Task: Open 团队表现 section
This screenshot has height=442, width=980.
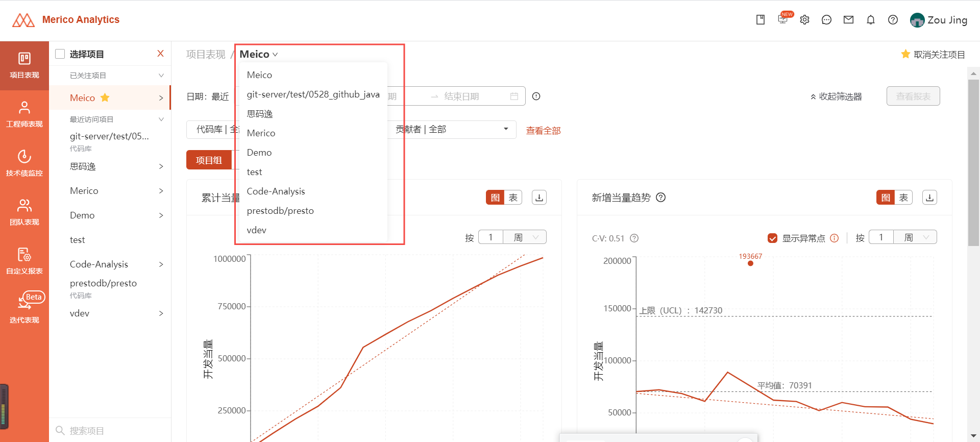Action: 24,213
